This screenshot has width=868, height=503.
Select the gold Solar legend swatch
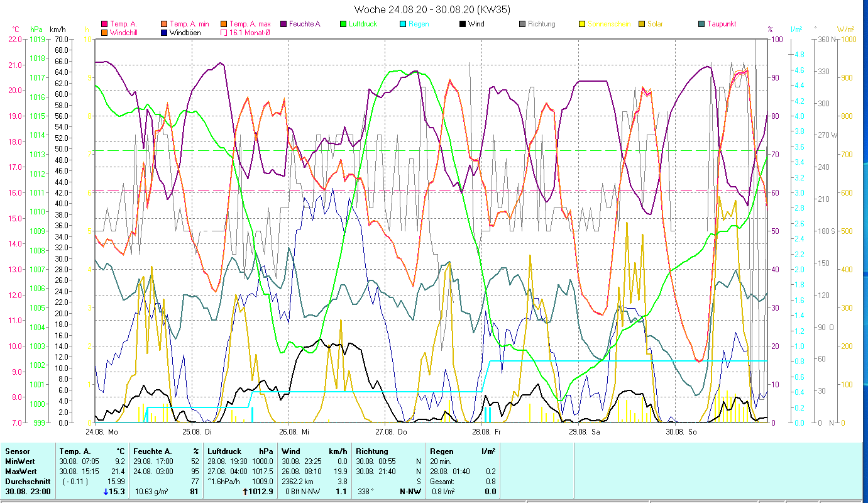click(x=642, y=24)
